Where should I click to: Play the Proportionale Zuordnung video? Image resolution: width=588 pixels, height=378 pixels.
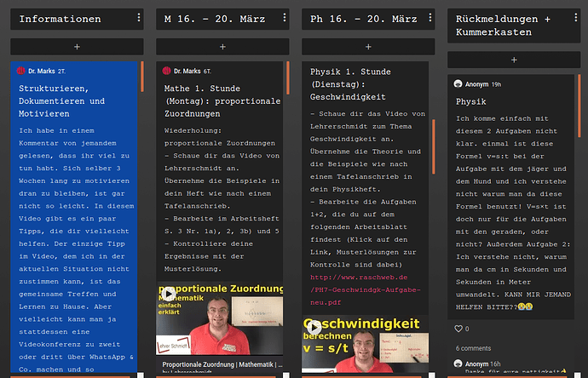pyautogui.click(x=169, y=295)
